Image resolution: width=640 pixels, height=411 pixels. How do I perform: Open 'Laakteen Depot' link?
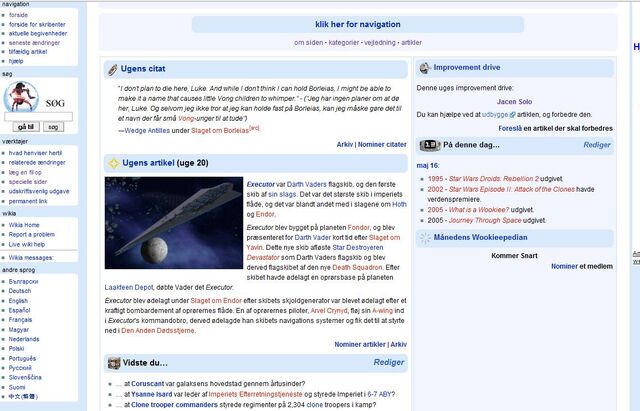tap(129, 288)
